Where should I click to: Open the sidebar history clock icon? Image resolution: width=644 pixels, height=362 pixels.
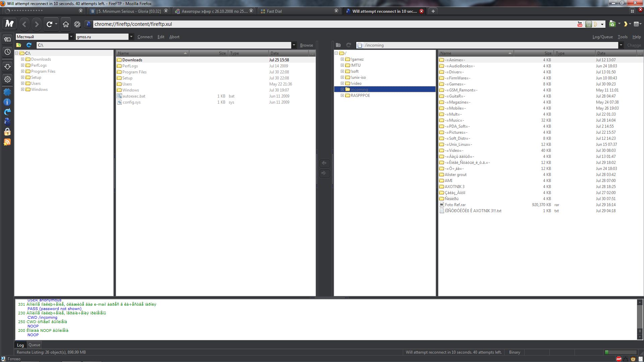7,52
